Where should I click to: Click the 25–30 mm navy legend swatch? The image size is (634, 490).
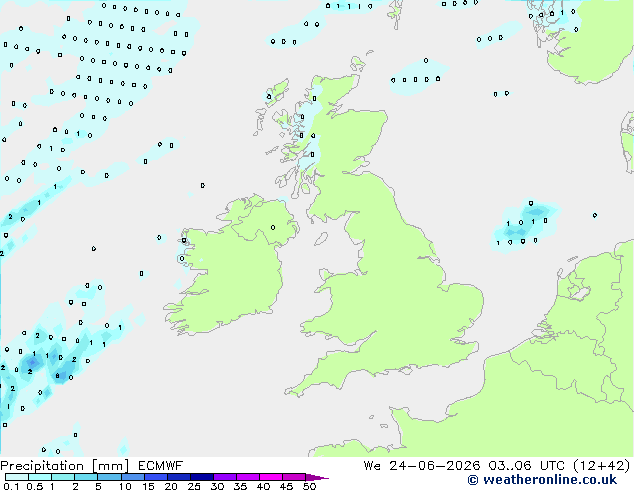click(x=202, y=477)
